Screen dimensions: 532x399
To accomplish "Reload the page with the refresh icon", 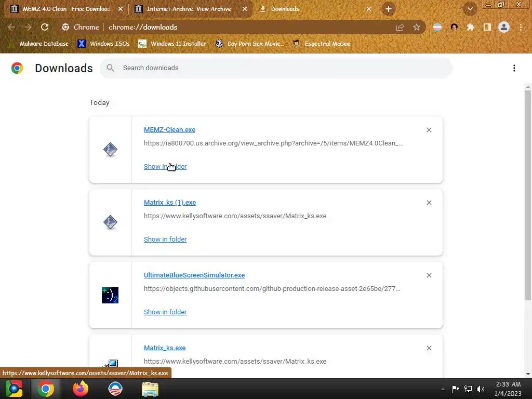I will [45, 27].
